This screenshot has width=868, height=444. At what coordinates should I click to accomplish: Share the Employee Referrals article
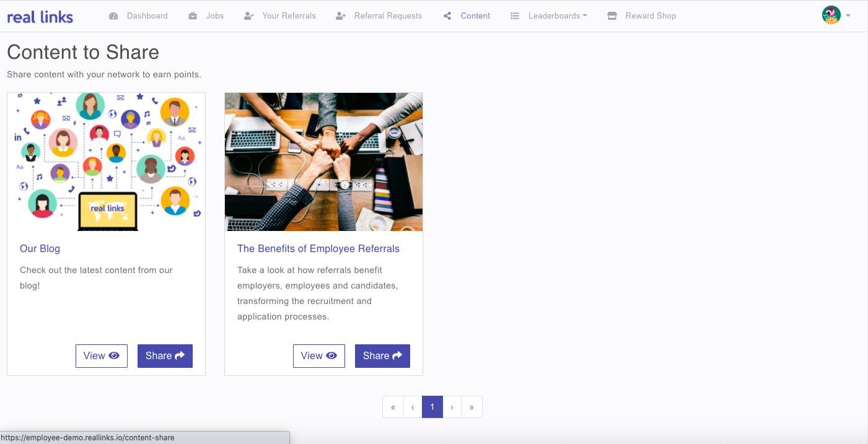click(382, 356)
